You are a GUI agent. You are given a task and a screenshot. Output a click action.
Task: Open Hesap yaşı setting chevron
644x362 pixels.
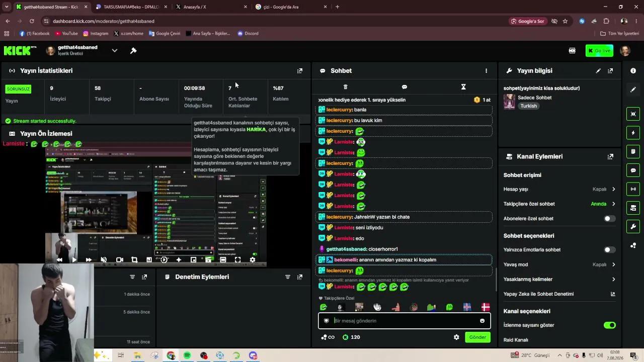pyautogui.click(x=613, y=190)
